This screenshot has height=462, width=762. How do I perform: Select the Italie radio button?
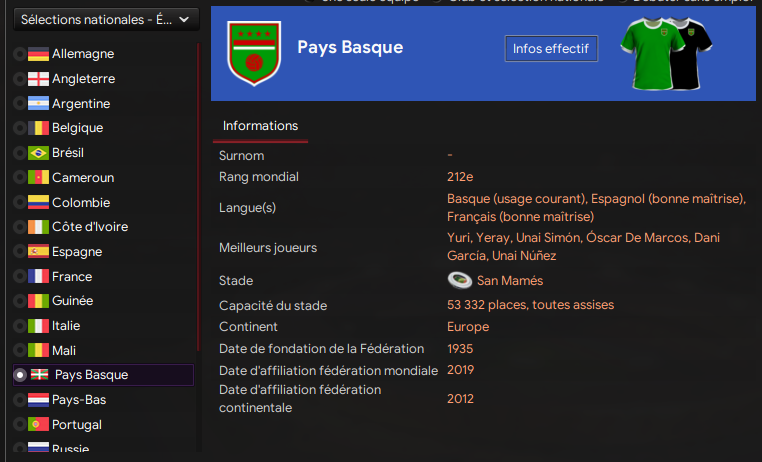click(19, 326)
